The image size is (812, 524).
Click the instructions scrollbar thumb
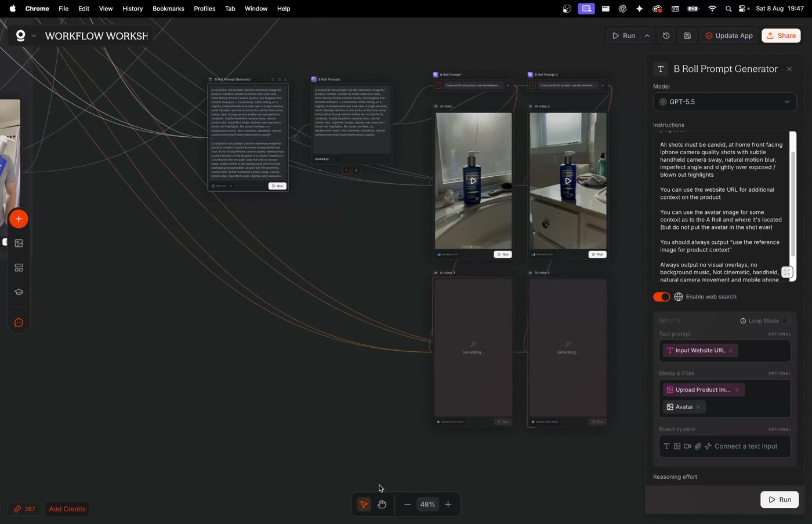pos(793,203)
